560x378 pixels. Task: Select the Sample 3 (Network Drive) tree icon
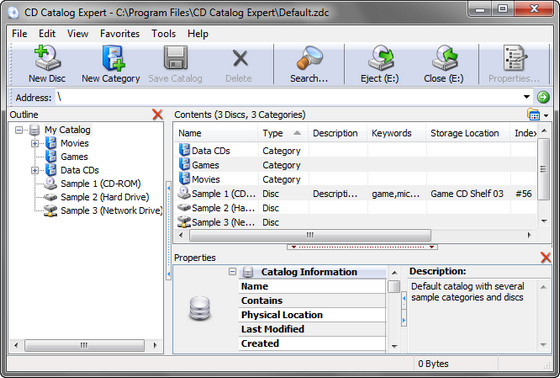[x=50, y=211]
